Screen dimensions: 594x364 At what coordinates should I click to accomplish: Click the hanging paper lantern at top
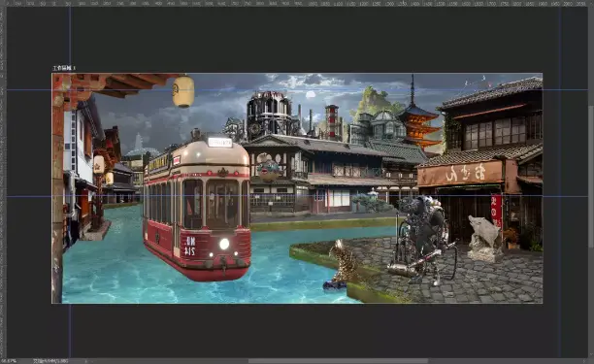point(183,91)
